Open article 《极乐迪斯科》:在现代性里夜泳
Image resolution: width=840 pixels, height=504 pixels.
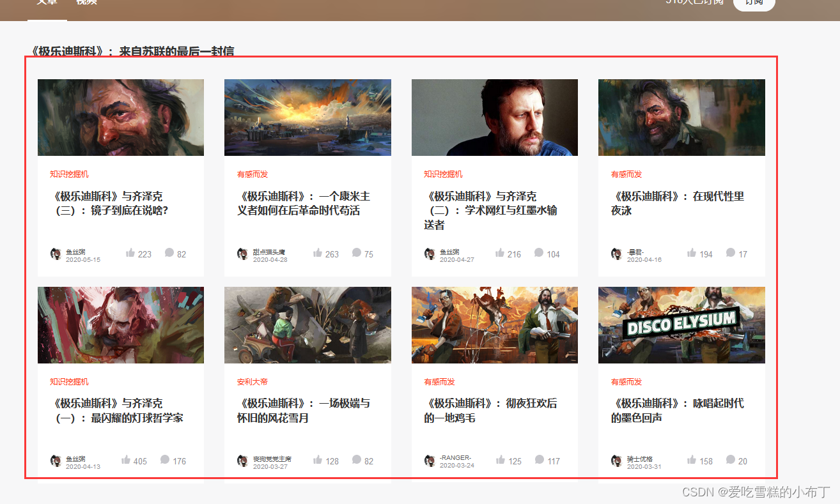tap(678, 203)
